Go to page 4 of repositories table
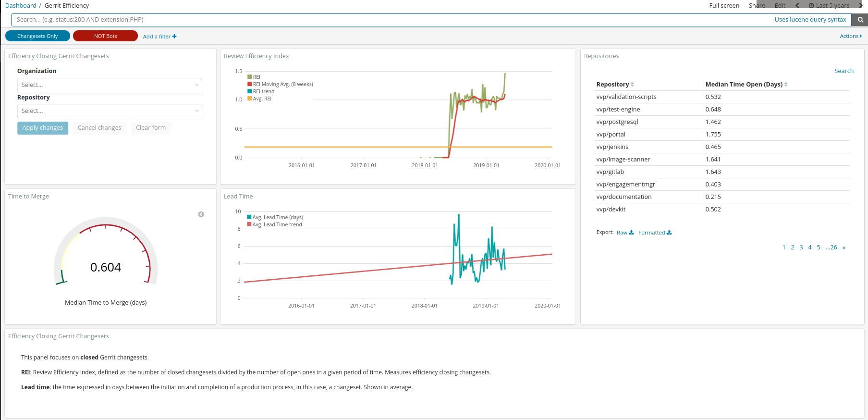Screen dimensions: 868x420 [810, 247]
